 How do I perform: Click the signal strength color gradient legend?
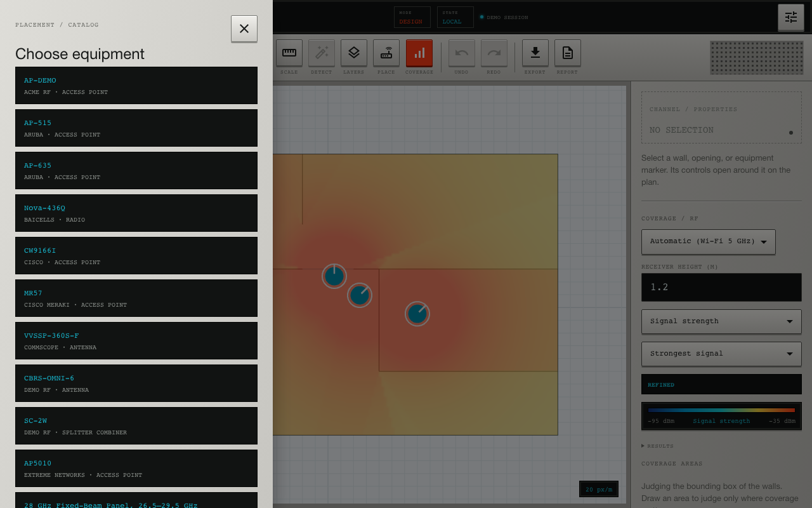pos(721,410)
